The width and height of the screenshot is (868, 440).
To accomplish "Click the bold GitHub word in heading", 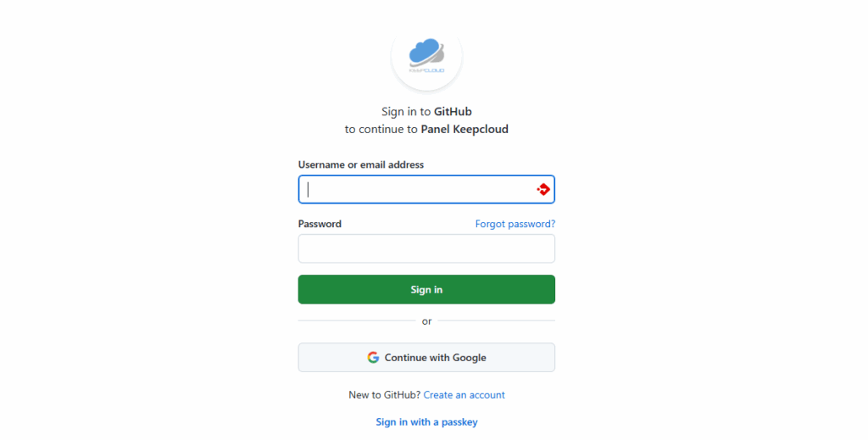I will click(453, 111).
